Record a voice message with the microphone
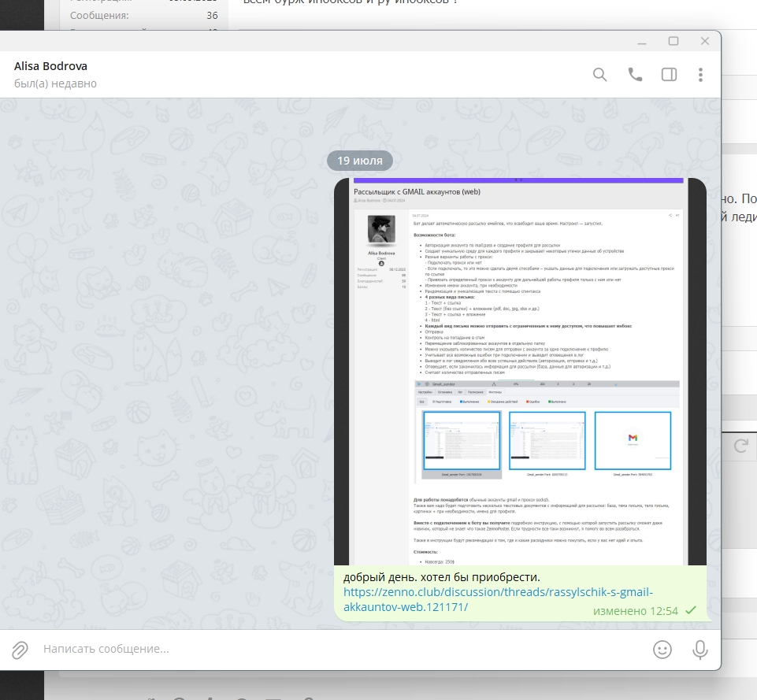 [x=700, y=650]
